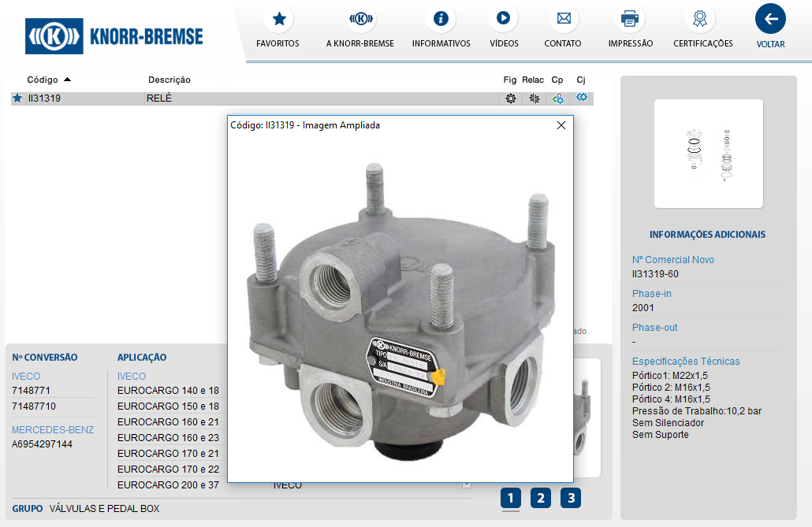Close the Imagem Ampliada popup

click(561, 125)
